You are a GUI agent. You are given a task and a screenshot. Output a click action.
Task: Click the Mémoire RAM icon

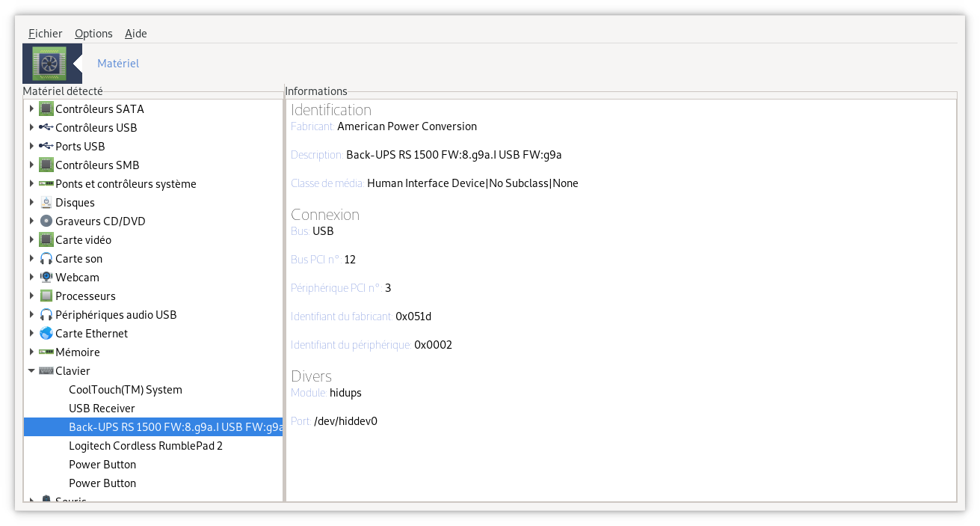click(x=46, y=352)
